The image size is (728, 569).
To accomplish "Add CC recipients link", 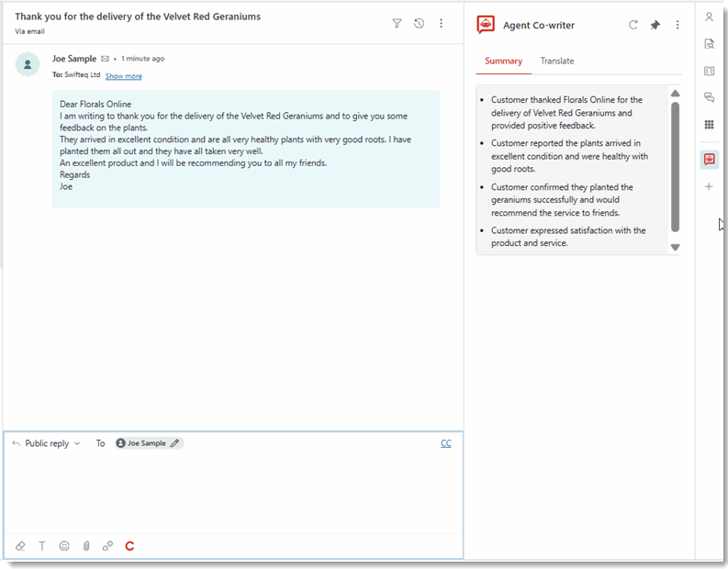I will point(446,443).
